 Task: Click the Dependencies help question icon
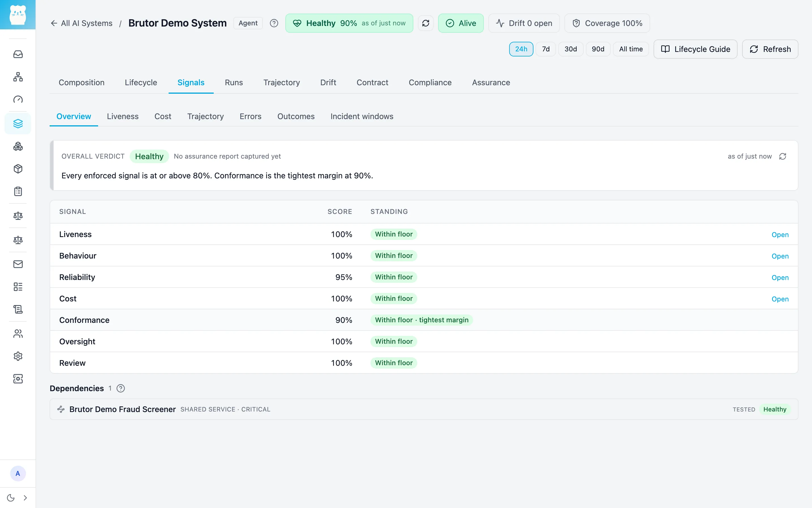pyautogui.click(x=120, y=388)
